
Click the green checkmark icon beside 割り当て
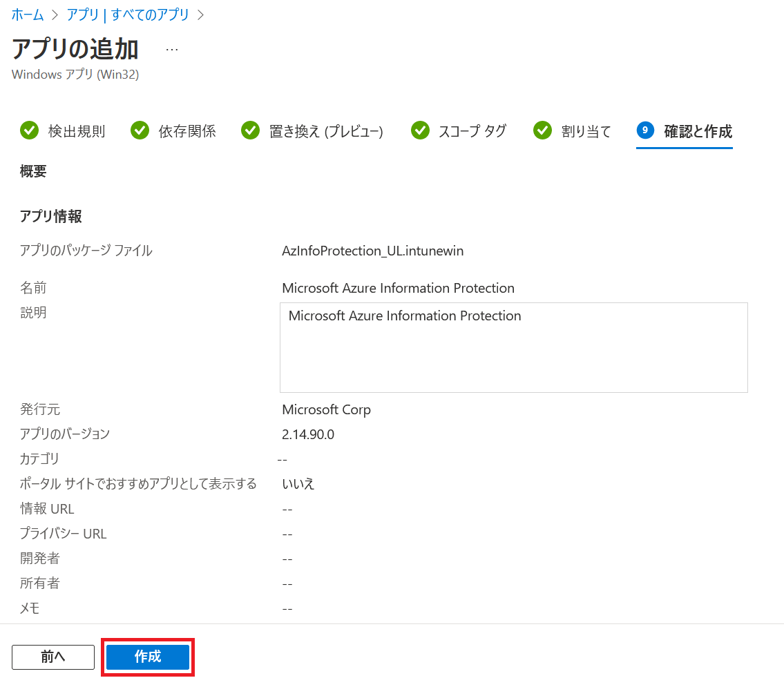542,130
